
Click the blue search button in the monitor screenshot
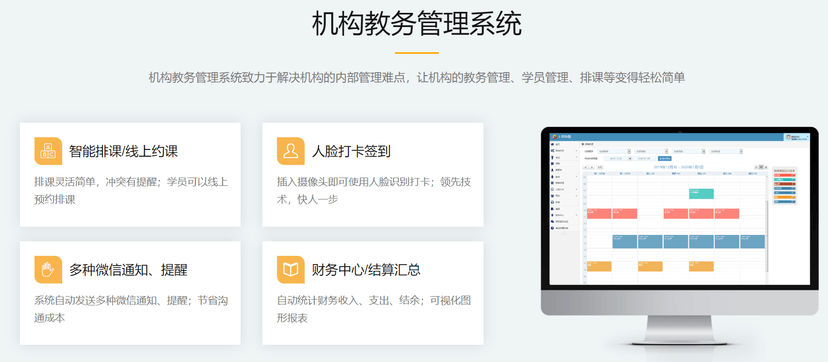pos(665,158)
